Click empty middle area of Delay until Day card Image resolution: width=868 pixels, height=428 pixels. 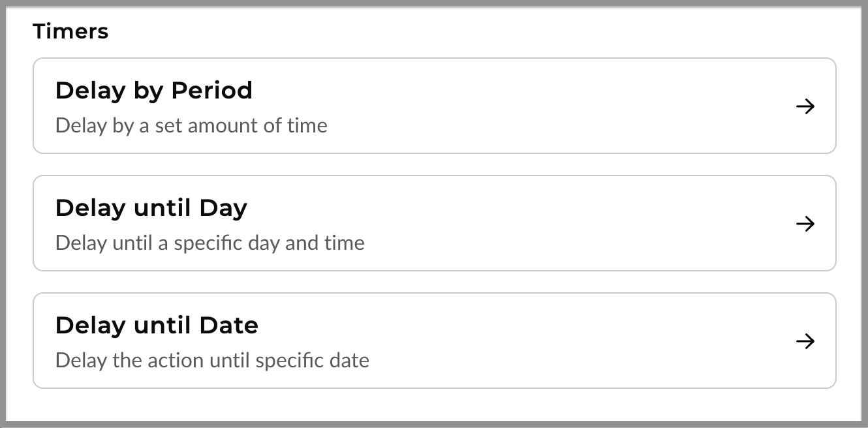tap(555, 223)
